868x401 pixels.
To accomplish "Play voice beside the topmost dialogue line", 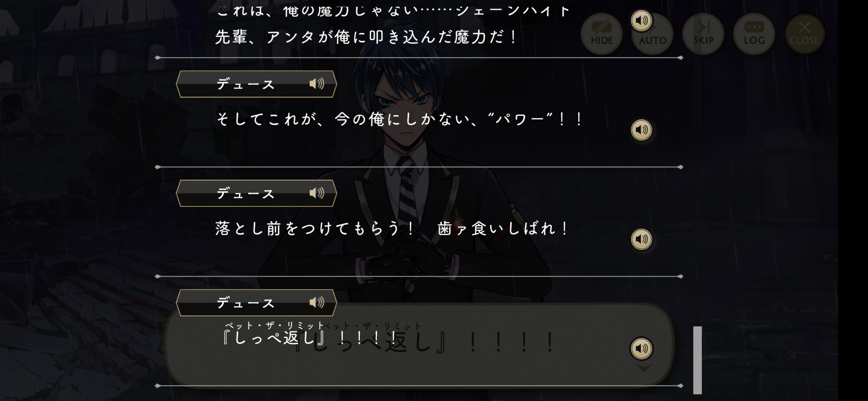I will pos(641,20).
